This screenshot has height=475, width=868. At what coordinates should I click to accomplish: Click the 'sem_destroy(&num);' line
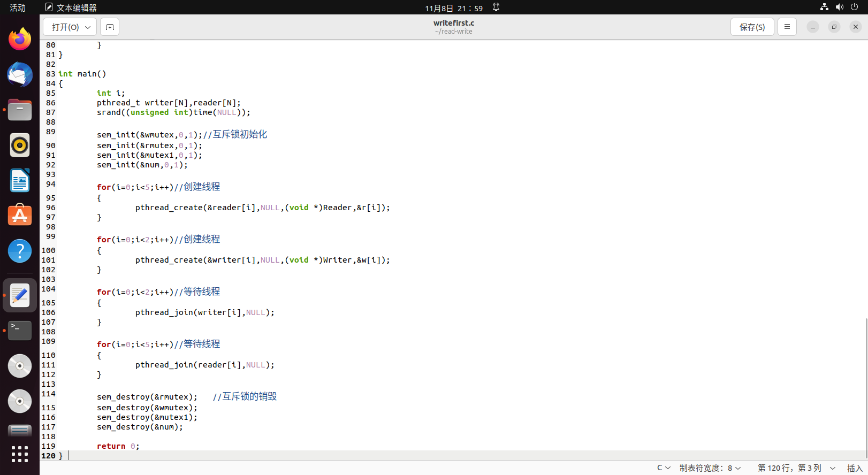pyautogui.click(x=140, y=427)
